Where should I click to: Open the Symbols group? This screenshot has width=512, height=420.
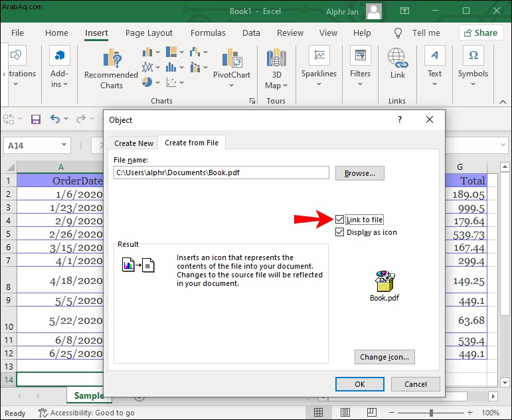[473, 66]
